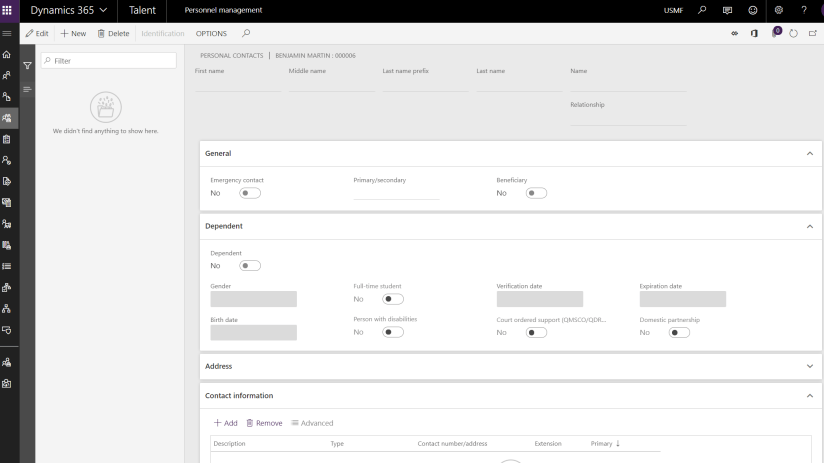Click Add under Contact information
Screen dimensions: 824x463
pyautogui.click(x=225, y=423)
